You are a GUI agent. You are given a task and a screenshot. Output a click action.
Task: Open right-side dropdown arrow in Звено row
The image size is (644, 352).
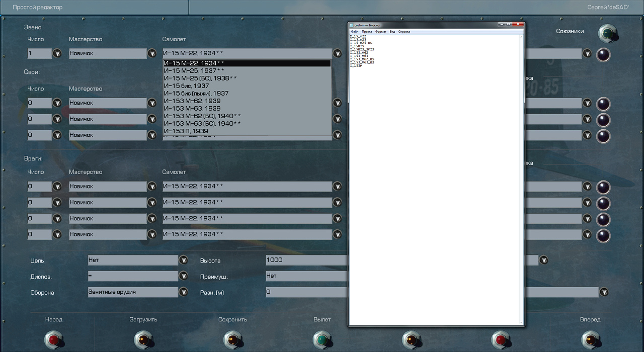coord(587,53)
